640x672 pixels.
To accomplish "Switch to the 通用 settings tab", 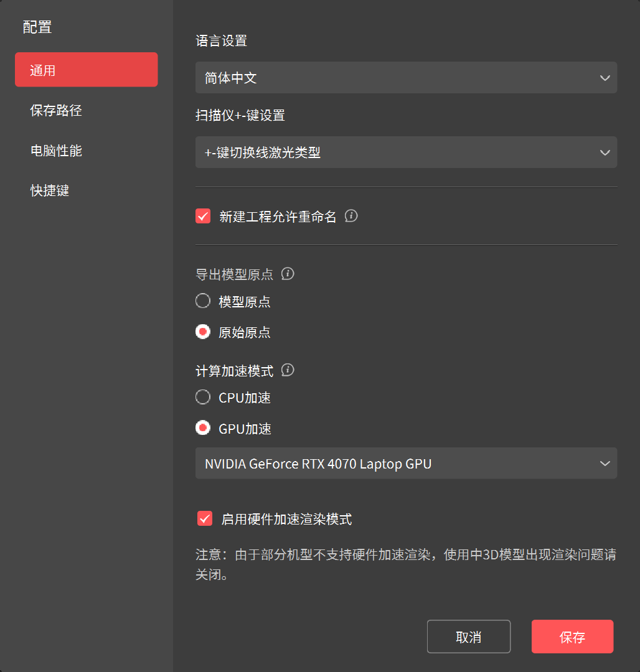I will point(87,70).
